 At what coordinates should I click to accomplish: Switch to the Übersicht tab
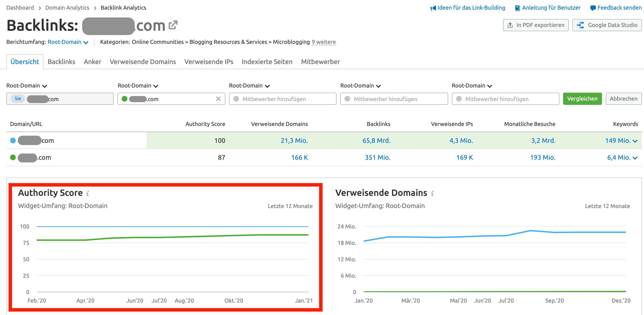coord(25,62)
